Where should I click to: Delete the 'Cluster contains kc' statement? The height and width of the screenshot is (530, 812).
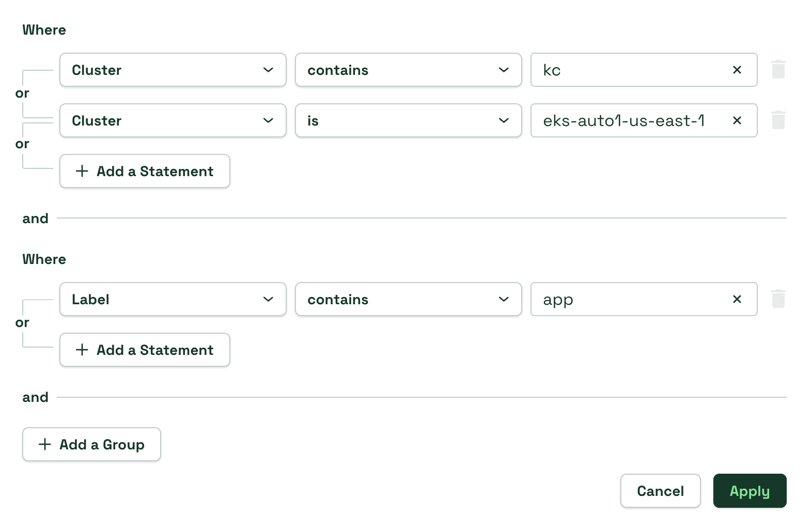tap(778, 70)
